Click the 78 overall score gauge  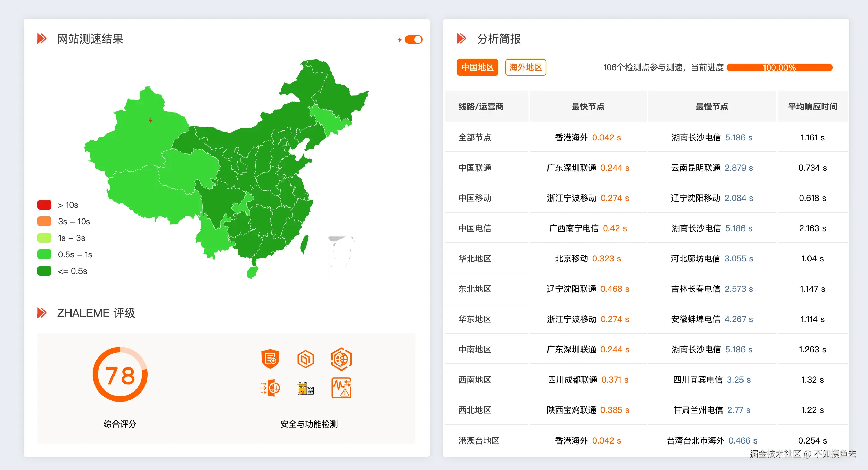120,375
